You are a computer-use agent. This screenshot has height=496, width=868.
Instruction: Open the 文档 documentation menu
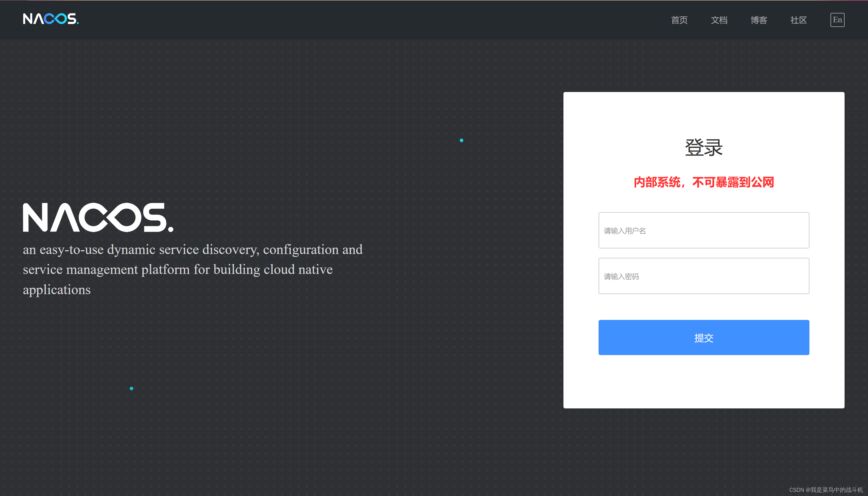point(719,20)
